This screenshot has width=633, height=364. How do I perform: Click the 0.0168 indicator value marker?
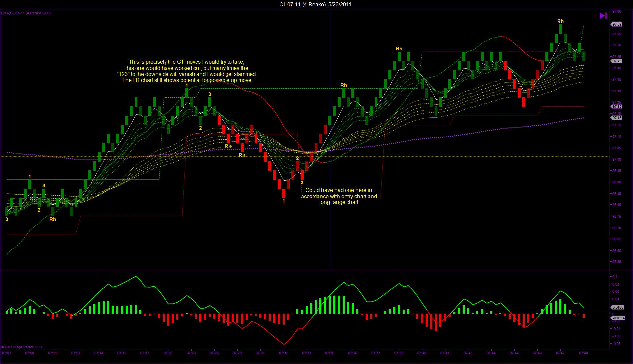[618, 307]
